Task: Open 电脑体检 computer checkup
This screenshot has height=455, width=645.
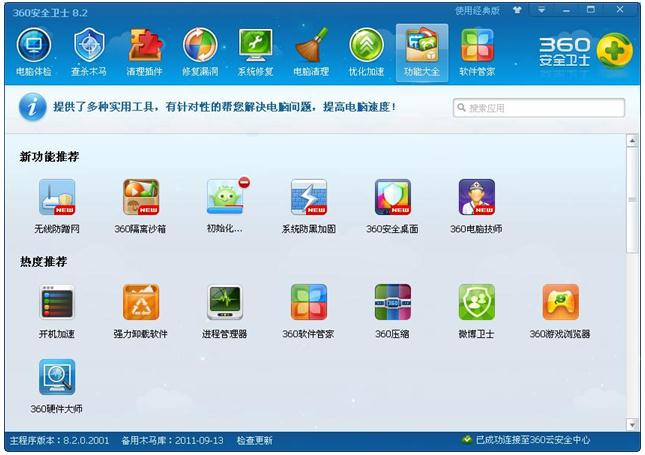Action: click(34, 52)
